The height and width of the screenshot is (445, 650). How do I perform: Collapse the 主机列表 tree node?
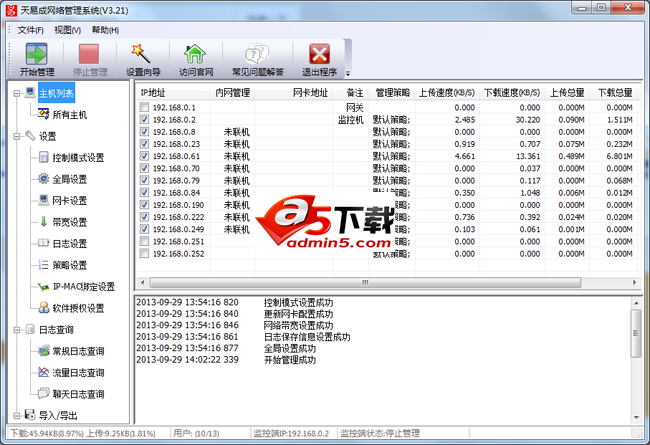tap(16, 93)
